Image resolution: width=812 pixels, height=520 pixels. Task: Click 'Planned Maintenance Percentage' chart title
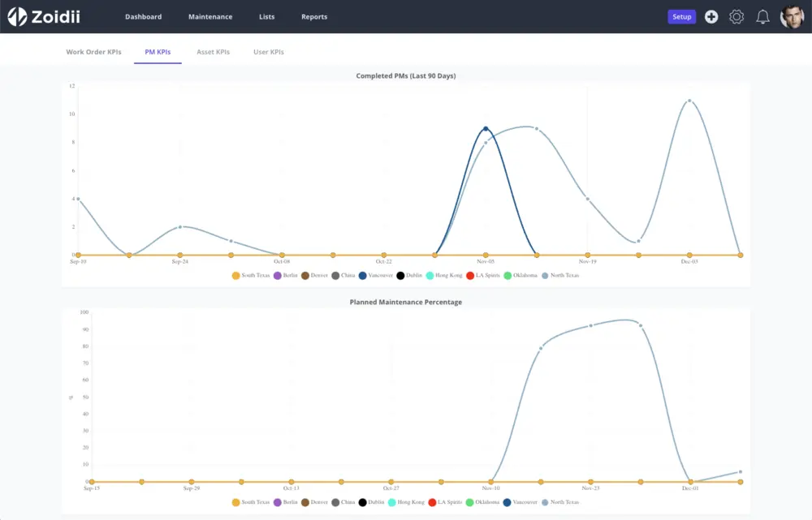pos(406,302)
